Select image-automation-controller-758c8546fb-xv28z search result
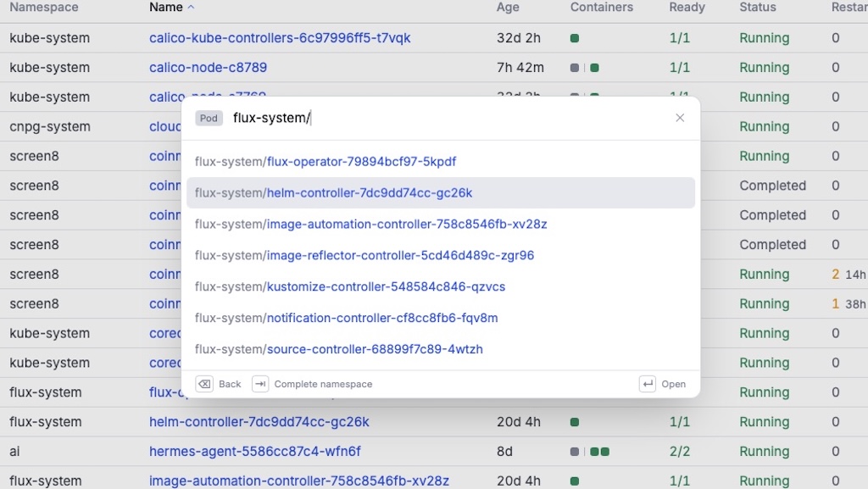868x489 pixels. point(441,224)
